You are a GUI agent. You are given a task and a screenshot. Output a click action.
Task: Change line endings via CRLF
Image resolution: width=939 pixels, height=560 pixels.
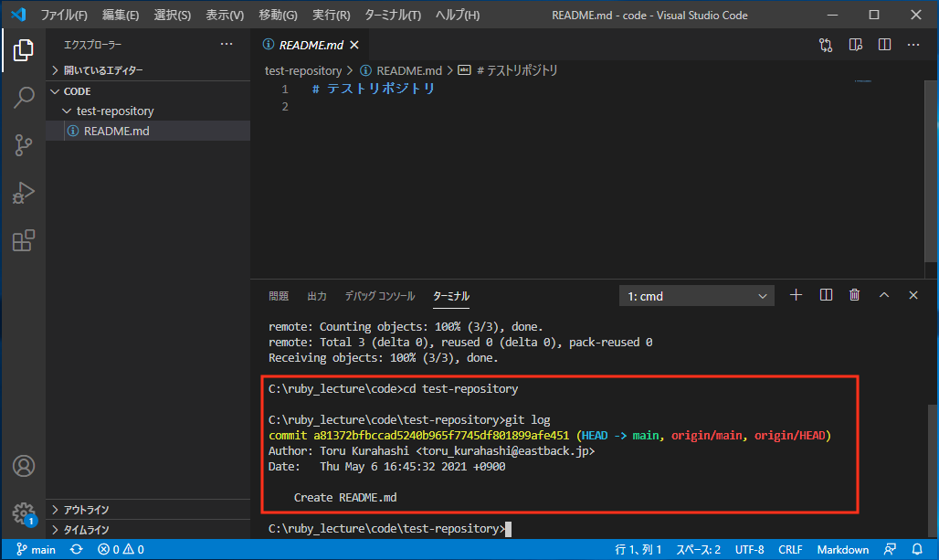pyautogui.click(x=790, y=549)
